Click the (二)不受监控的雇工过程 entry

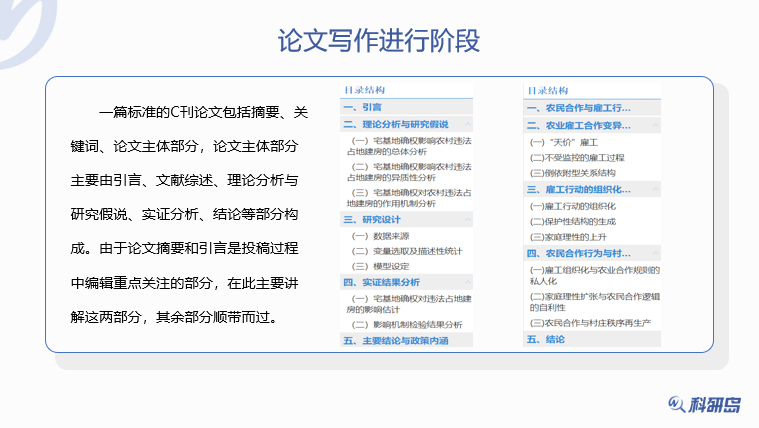(577, 157)
